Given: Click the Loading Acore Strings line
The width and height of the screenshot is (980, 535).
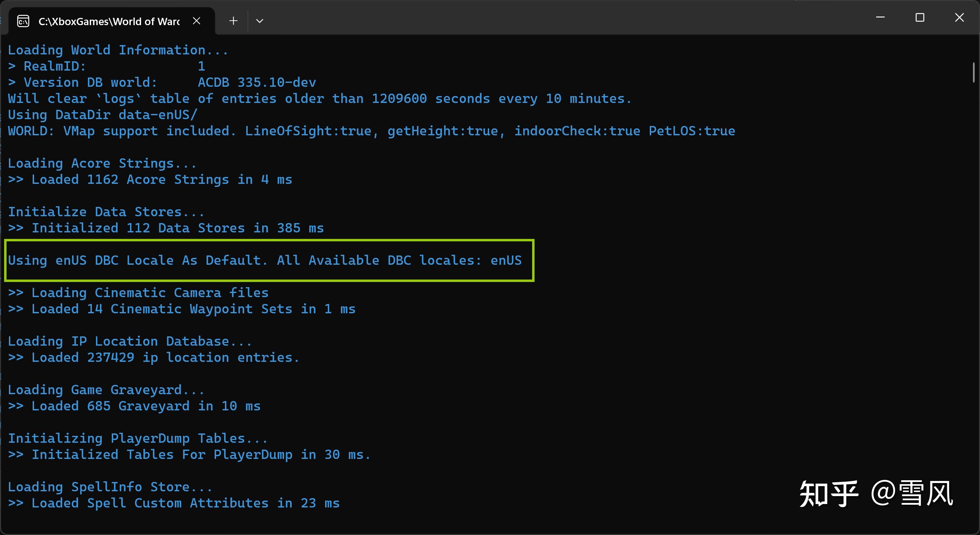Looking at the screenshot, I should point(102,163).
